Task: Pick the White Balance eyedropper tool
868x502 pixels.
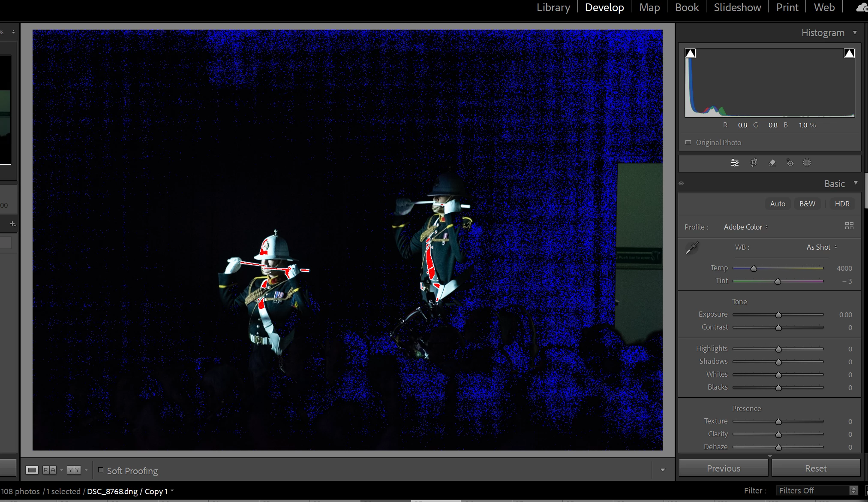Action: pyautogui.click(x=691, y=248)
